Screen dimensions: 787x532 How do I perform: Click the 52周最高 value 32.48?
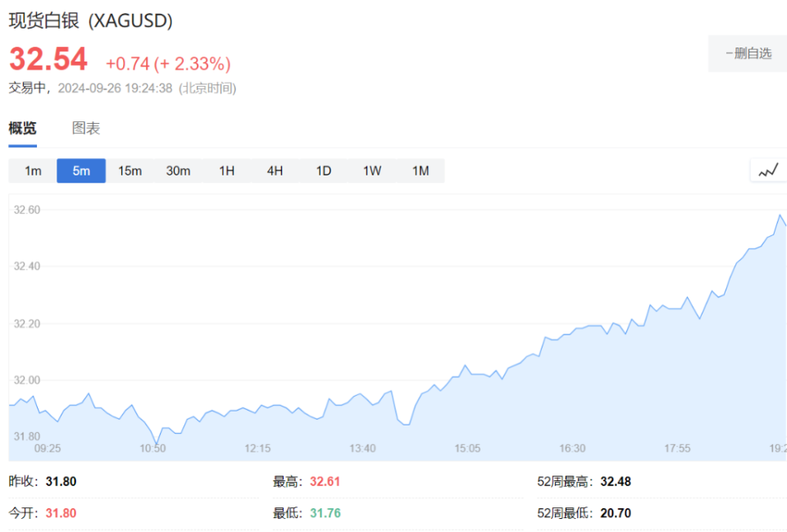pos(616,481)
